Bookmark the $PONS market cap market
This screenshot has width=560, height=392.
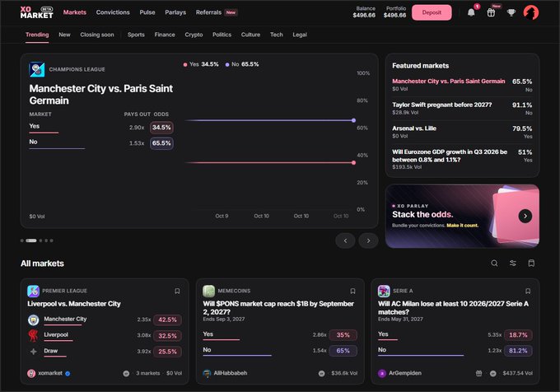(352, 291)
